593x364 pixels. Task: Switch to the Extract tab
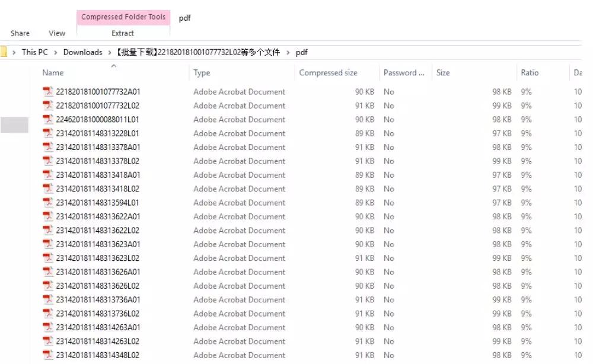[122, 33]
